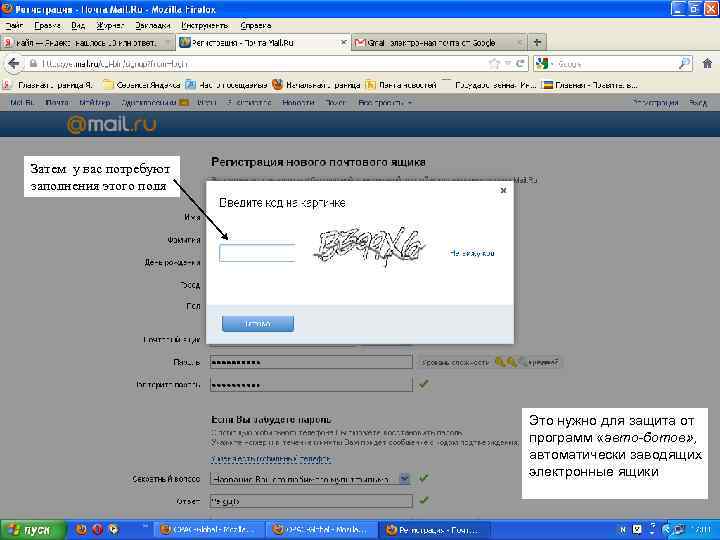Click the Google search input box
This screenshot has width=720, height=540.
[615, 64]
